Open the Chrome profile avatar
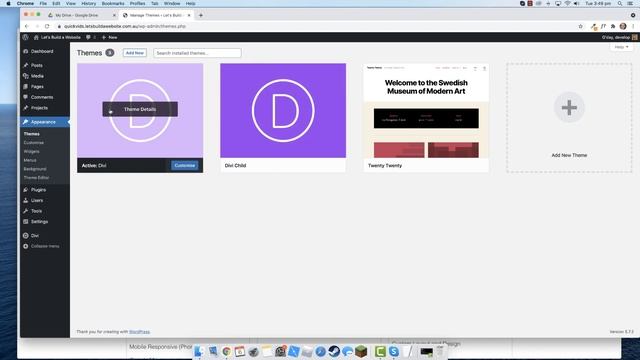Screen dimensions: 640x360 (623, 26)
